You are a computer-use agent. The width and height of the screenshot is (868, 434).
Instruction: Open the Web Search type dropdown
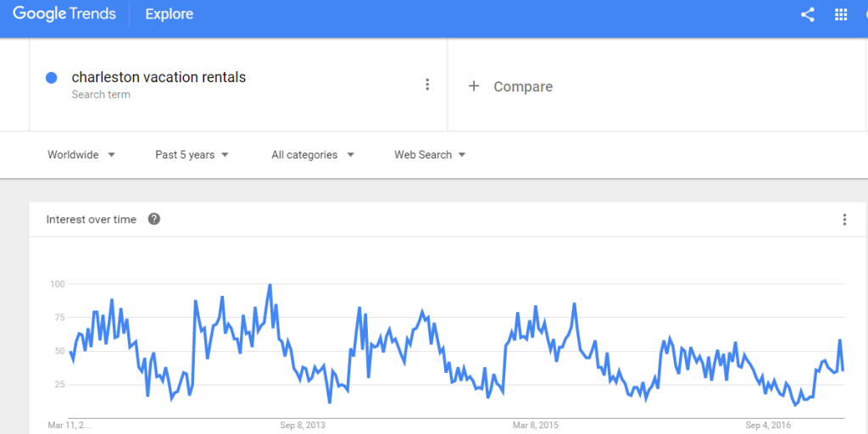[x=430, y=154]
